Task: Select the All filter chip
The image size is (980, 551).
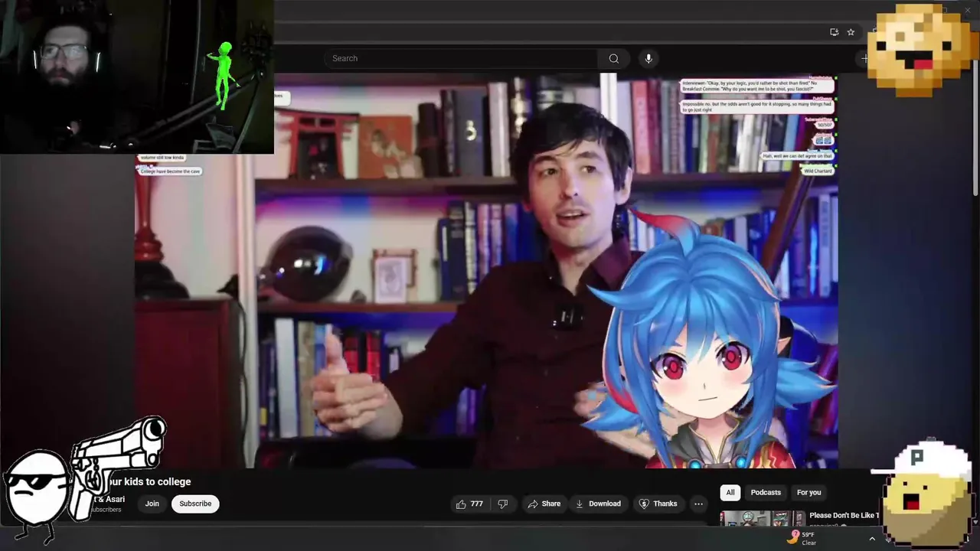Action: pyautogui.click(x=730, y=492)
